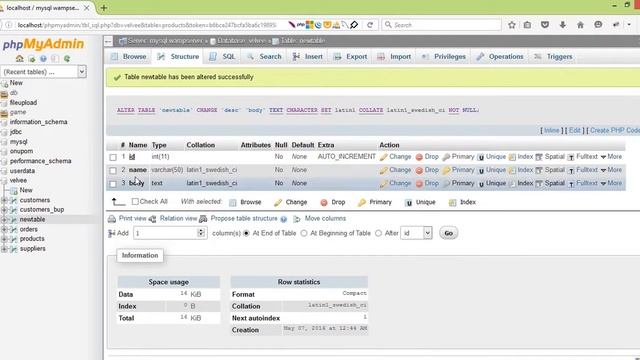
Task: Tick the checkbox for the name column
Action: click(113, 170)
